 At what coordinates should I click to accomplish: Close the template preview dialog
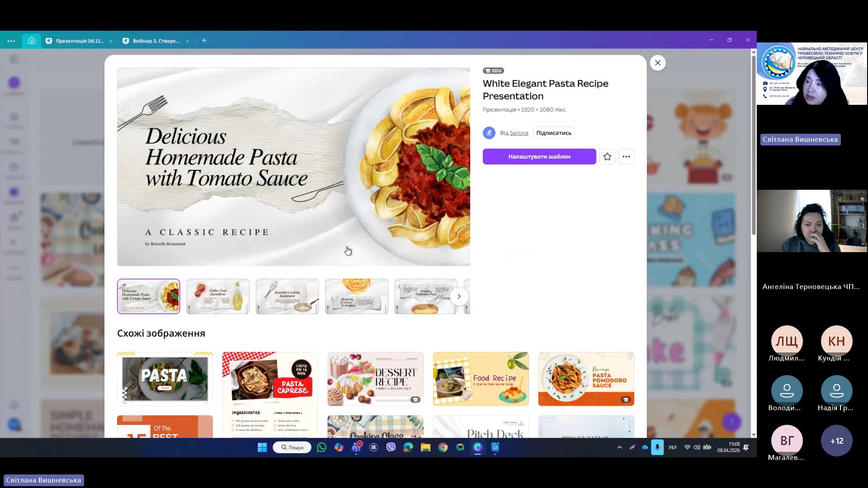[x=658, y=63]
